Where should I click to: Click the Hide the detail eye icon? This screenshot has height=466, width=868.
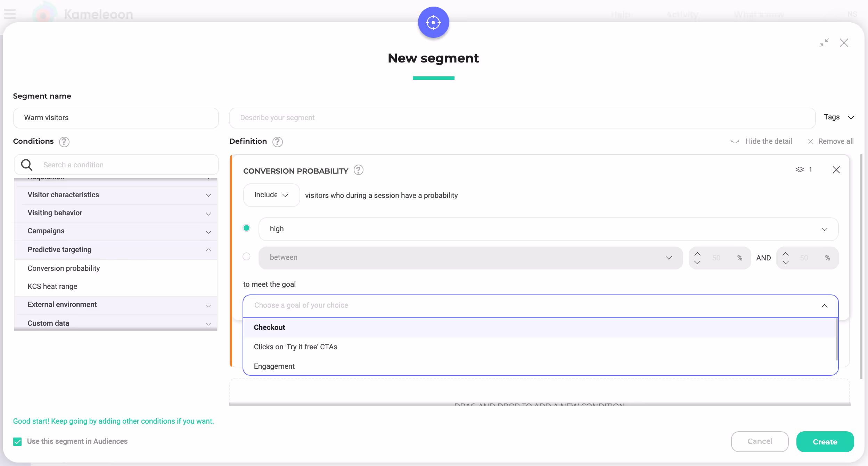coord(735,141)
